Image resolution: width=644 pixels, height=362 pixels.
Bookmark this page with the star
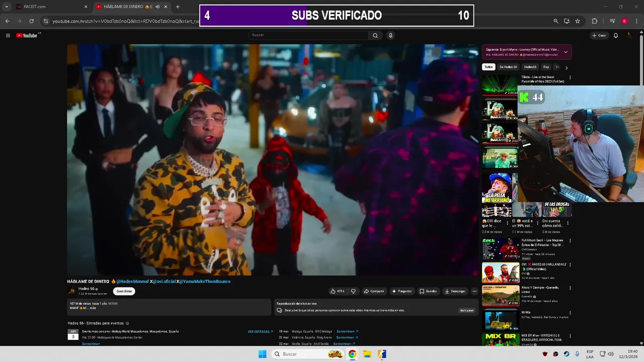(x=578, y=21)
